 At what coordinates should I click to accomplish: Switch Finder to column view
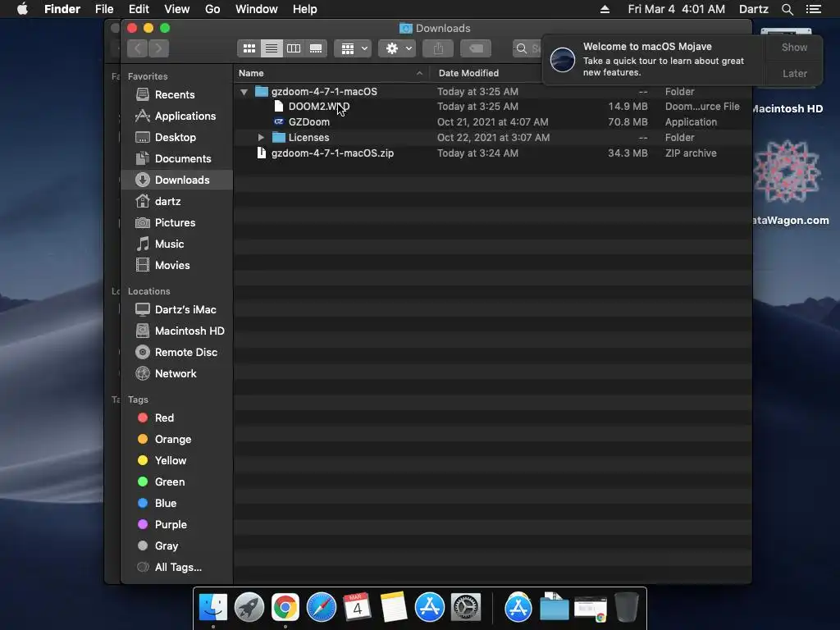(x=294, y=48)
